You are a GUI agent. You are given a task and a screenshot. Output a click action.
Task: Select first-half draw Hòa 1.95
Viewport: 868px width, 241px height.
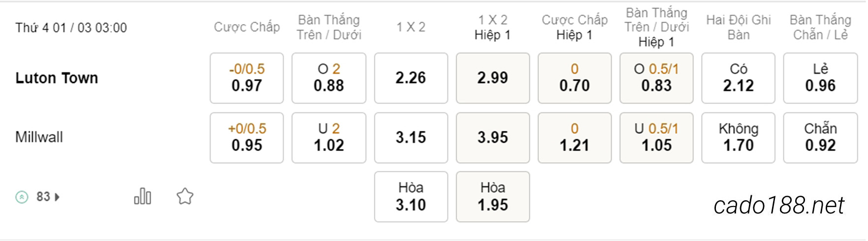tap(493, 196)
